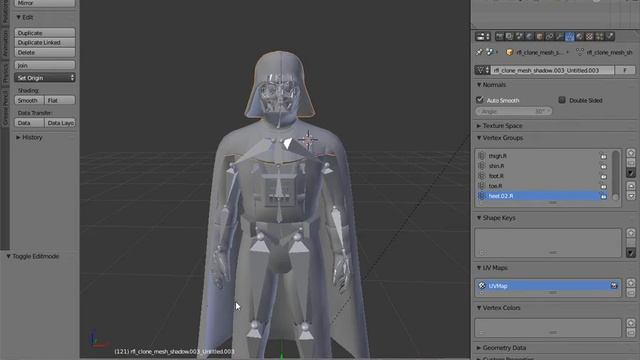Screen dimensions: 640x360
Task: Click the Duplicate button
Action: point(45,33)
